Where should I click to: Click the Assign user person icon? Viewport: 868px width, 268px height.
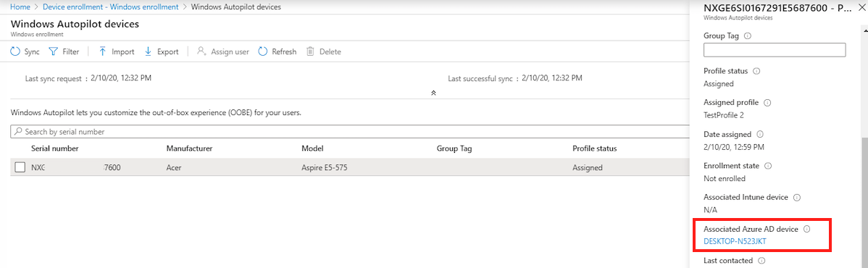click(202, 51)
